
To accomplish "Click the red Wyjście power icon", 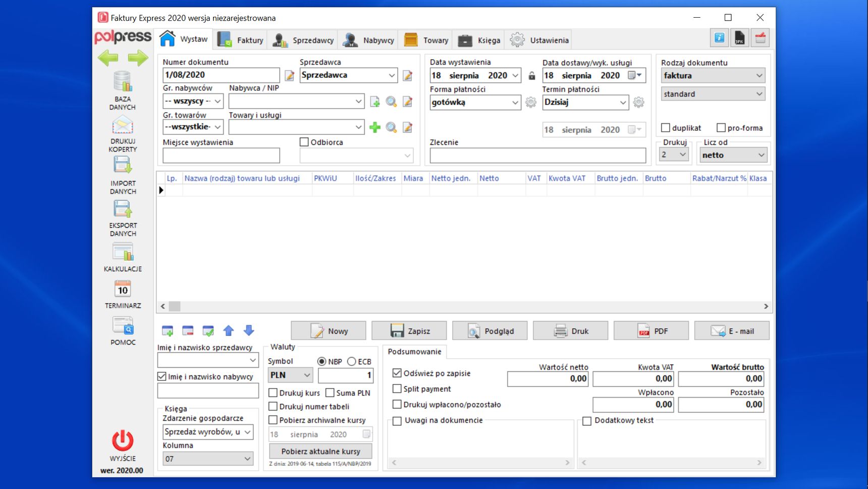I will (123, 441).
